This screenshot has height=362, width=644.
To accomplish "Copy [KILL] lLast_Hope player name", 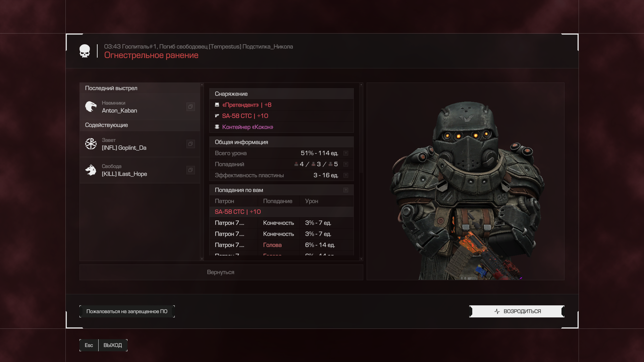I will point(191,170).
